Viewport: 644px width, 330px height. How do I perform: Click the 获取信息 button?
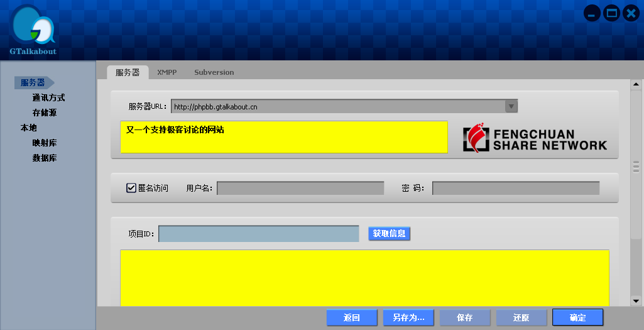pyautogui.click(x=389, y=233)
